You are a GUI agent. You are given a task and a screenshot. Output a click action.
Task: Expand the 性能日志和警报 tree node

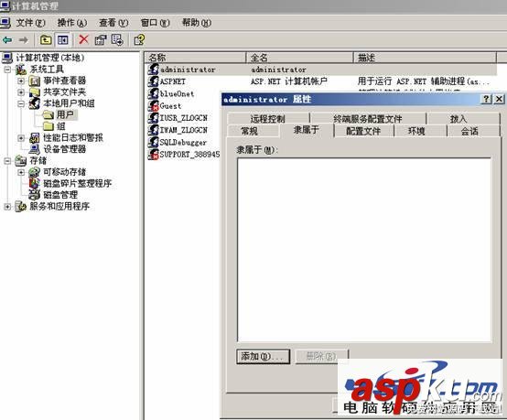[21, 138]
